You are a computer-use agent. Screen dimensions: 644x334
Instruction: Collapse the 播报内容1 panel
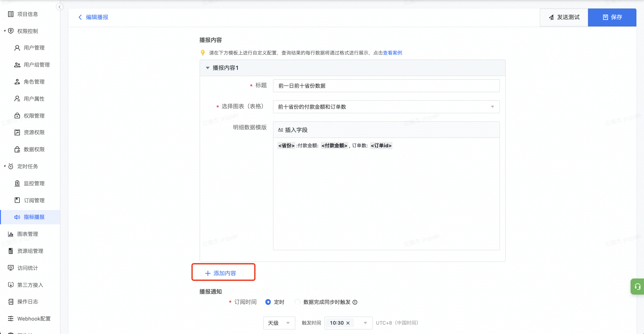coord(207,68)
